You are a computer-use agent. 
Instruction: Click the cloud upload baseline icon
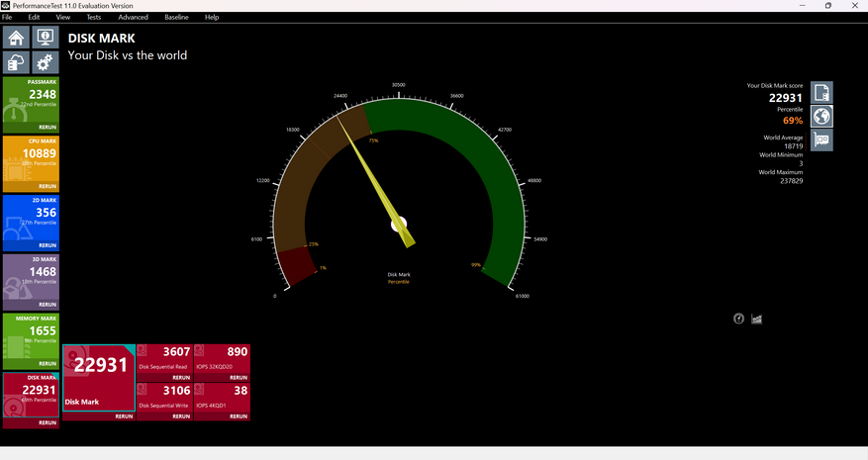point(16,62)
